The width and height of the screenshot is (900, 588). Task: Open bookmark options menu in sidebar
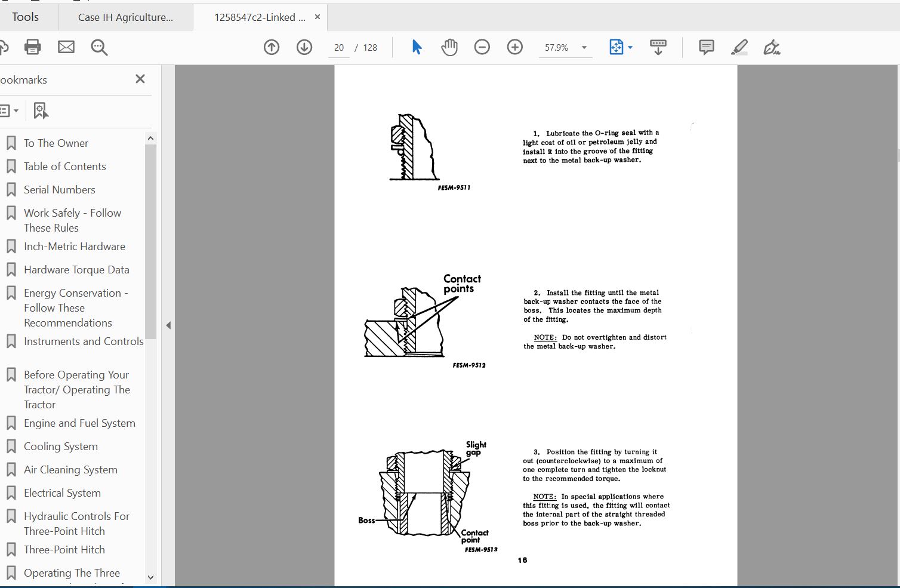click(x=9, y=110)
